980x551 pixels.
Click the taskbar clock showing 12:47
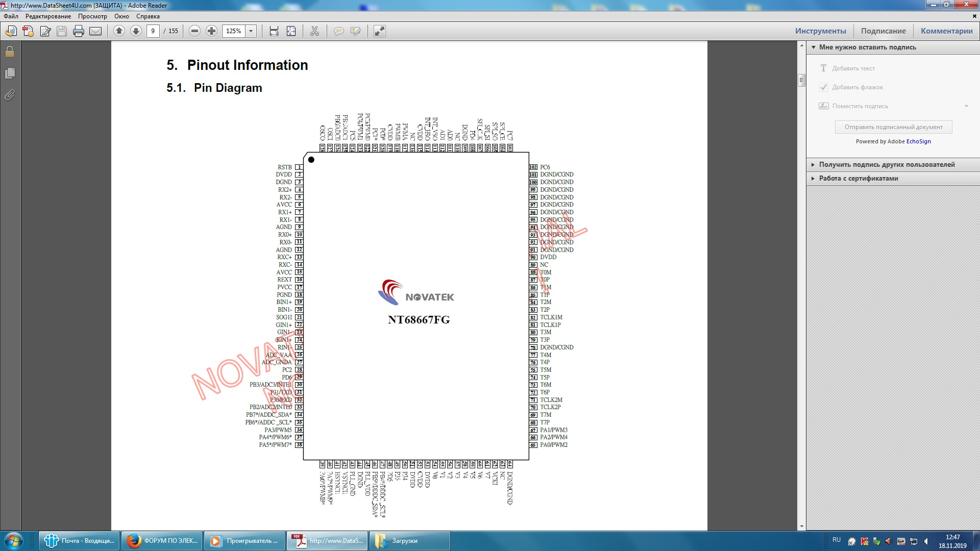952,541
